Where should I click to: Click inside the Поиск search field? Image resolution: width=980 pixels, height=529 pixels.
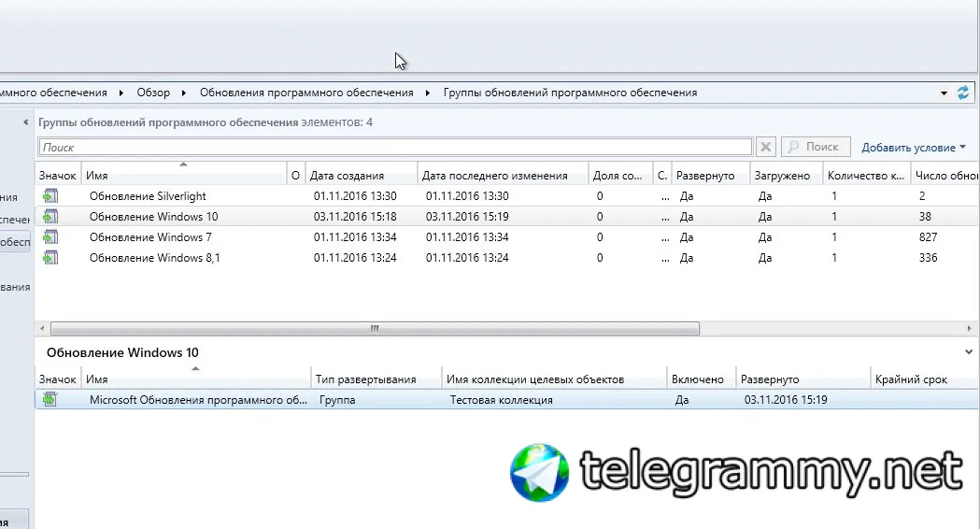(395, 147)
